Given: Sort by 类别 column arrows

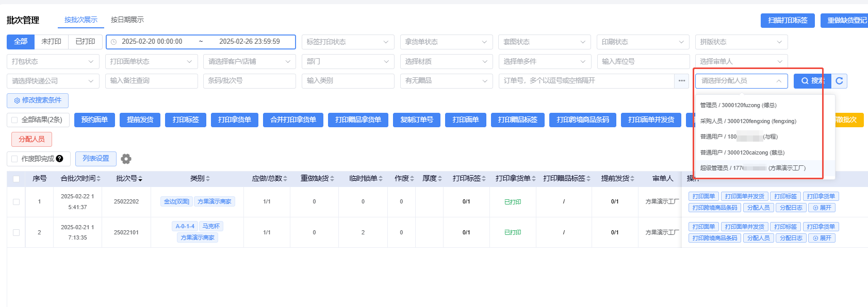Looking at the screenshot, I should (208, 179).
